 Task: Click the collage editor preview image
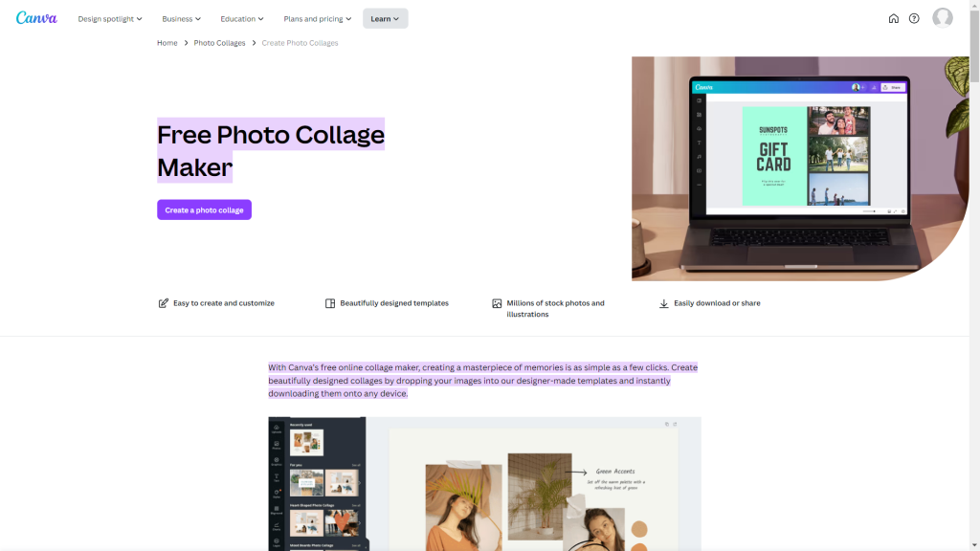(x=484, y=484)
